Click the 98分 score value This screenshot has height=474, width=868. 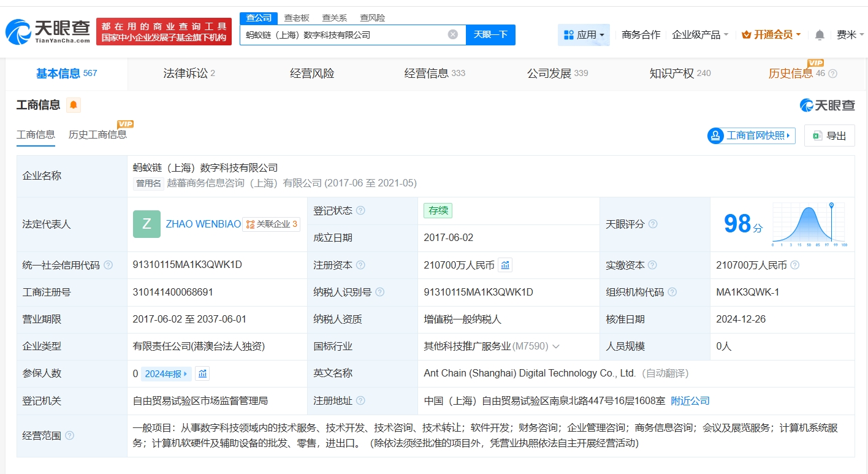coord(743,224)
